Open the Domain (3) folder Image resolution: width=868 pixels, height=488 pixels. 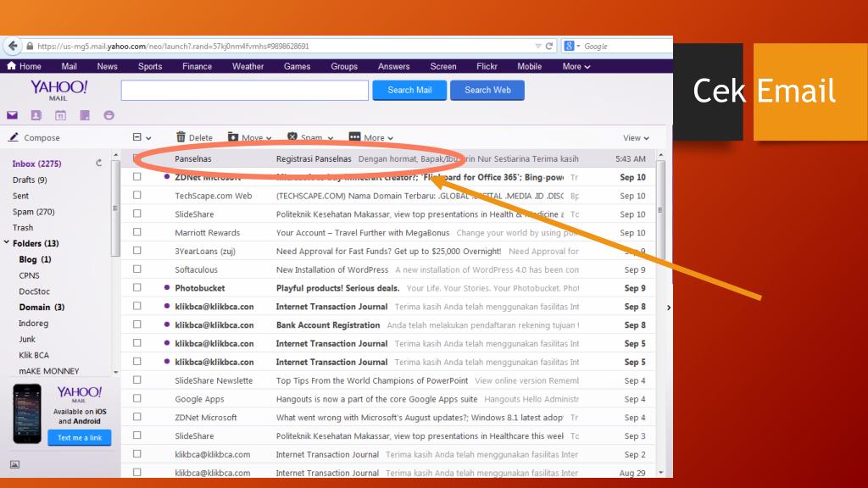pos(42,307)
